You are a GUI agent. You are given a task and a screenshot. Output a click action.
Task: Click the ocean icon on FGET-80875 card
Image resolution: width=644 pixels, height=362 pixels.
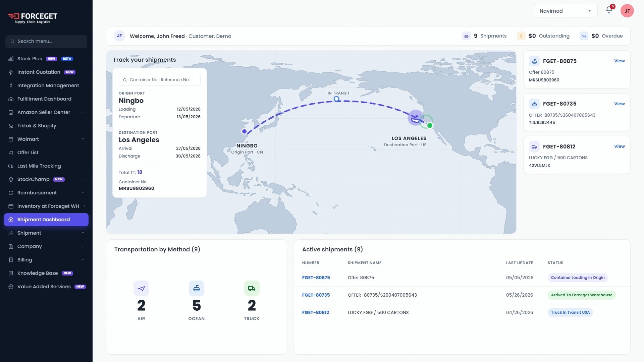(x=534, y=61)
